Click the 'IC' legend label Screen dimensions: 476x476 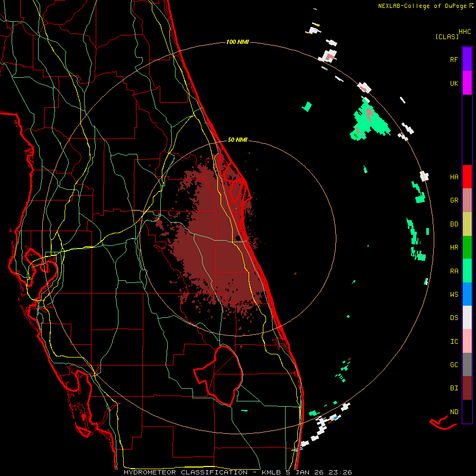454,342
